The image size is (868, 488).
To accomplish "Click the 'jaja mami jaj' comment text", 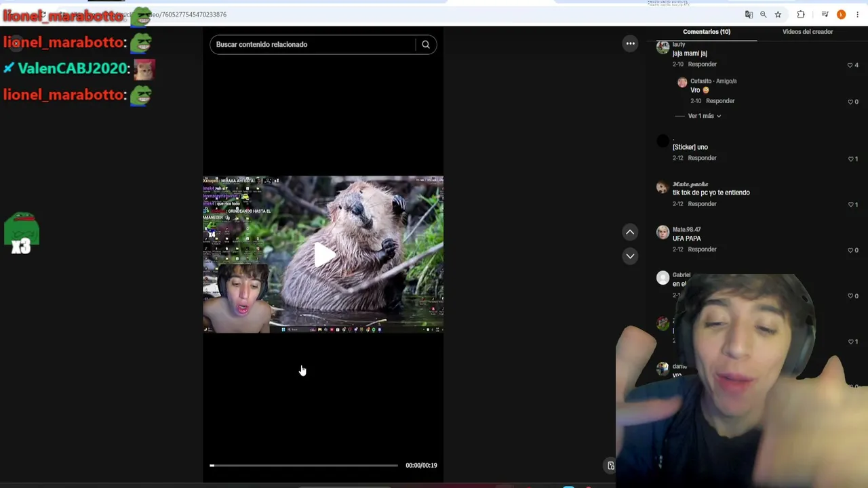I will [x=690, y=54].
